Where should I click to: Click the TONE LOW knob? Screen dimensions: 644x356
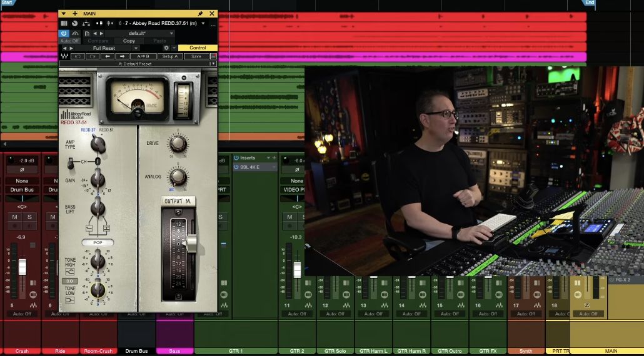[98, 289]
